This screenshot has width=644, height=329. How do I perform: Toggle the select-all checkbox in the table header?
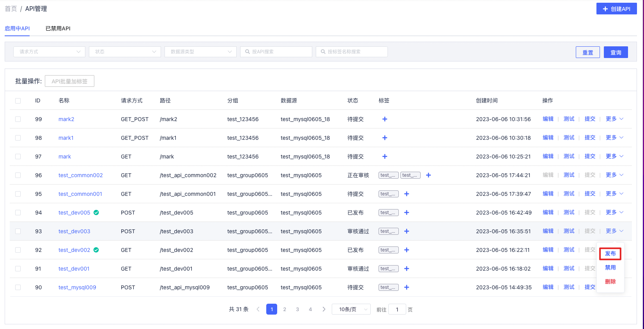[x=18, y=101]
